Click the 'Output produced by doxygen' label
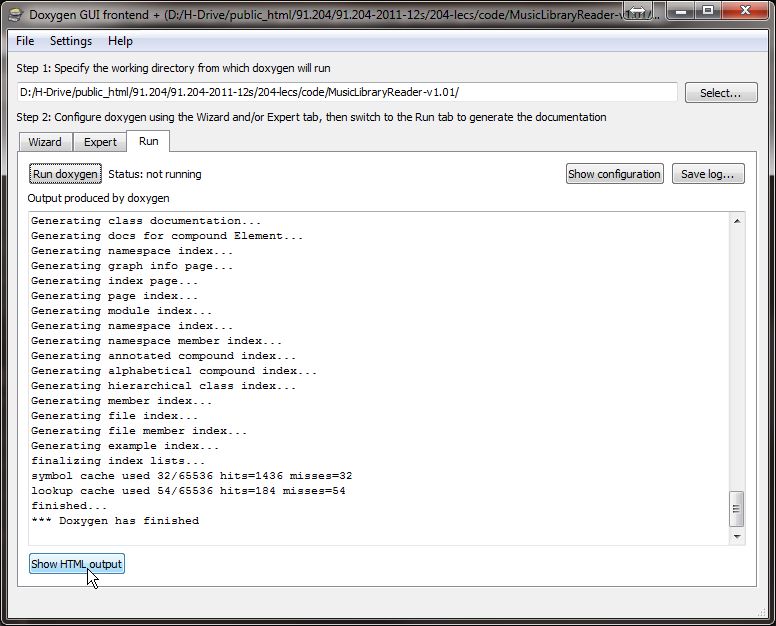This screenshot has height=626, width=776. click(x=98, y=198)
